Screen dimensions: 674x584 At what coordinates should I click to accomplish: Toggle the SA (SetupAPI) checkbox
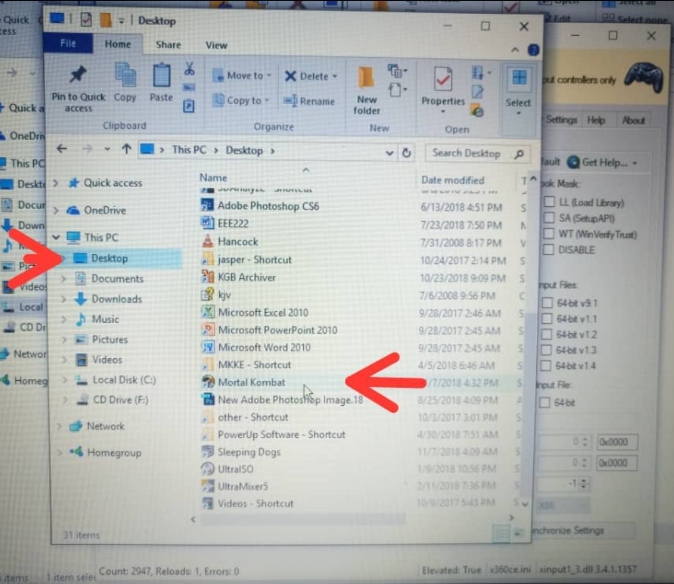click(x=549, y=217)
